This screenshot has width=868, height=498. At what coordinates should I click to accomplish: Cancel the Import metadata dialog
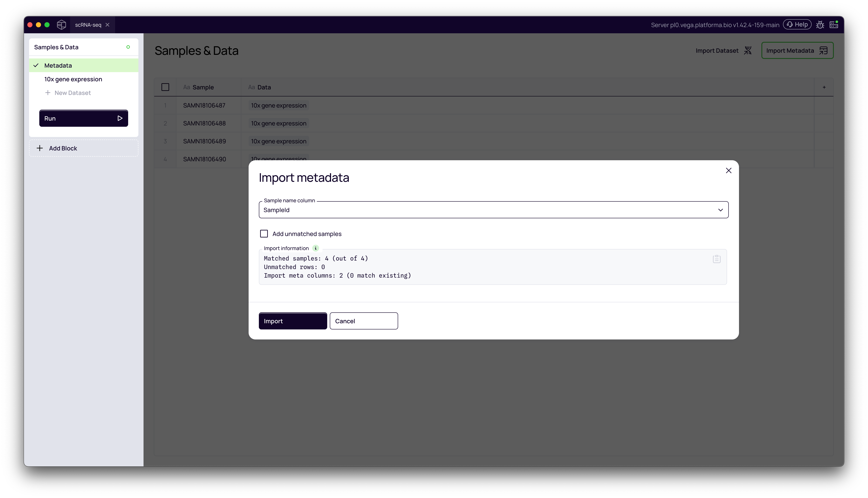364,321
